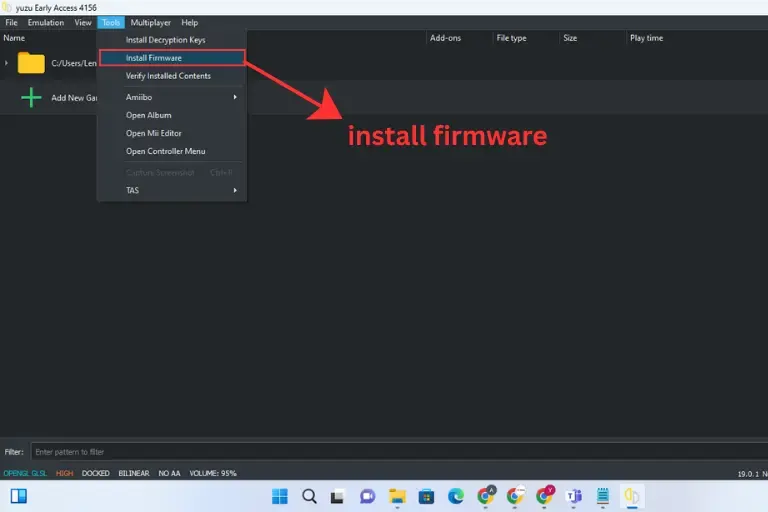Open taskbar Search
The image size is (768, 512).
[x=309, y=496]
